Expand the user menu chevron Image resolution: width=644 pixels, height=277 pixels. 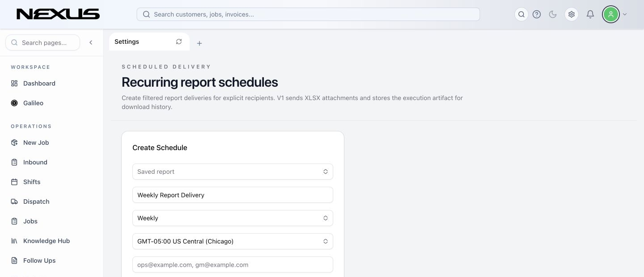(625, 14)
